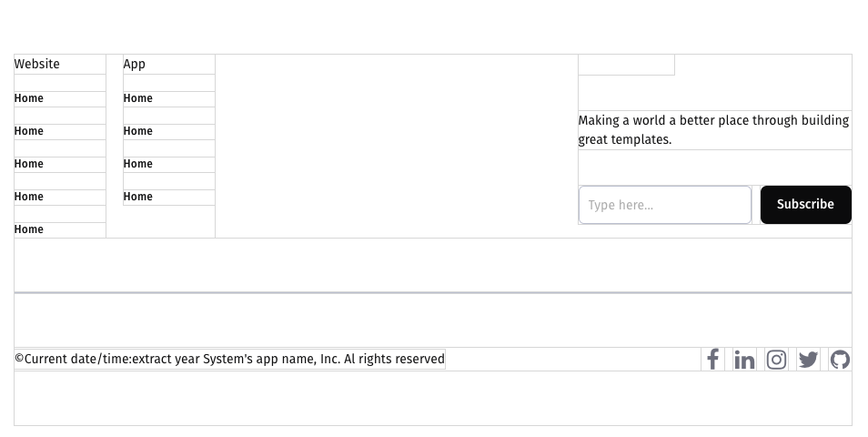Open the Twitter bird icon
The width and height of the screenshot is (868, 437).
[x=808, y=360]
